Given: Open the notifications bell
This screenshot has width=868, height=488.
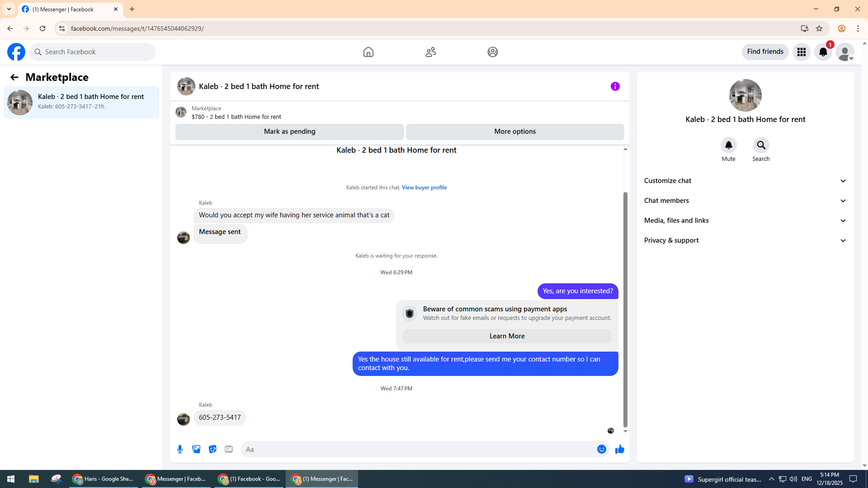Looking at the screenshot, I should click(x=823, y=52).
